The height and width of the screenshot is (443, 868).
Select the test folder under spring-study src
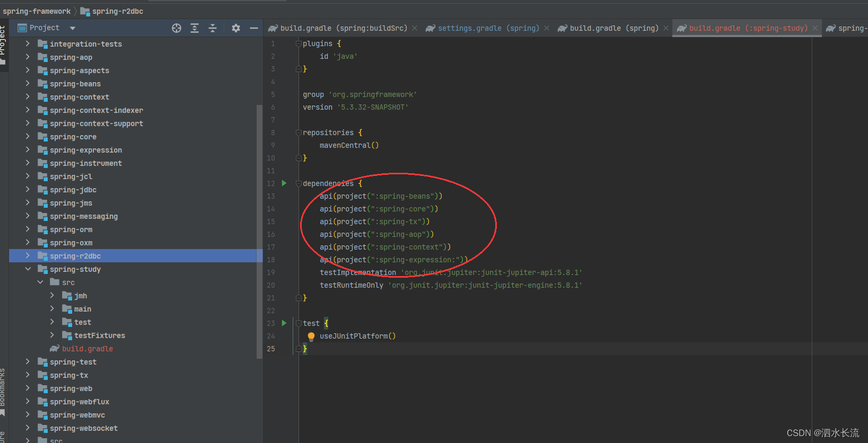tap(83, 322)
